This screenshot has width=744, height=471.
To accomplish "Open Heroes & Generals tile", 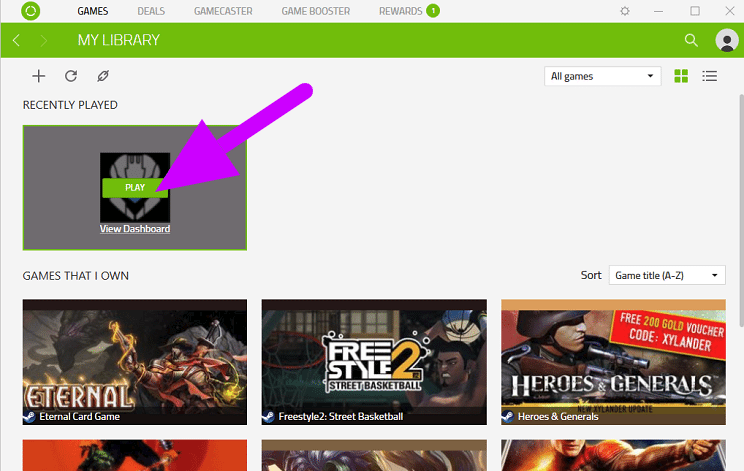I will (x=614, y=362).
